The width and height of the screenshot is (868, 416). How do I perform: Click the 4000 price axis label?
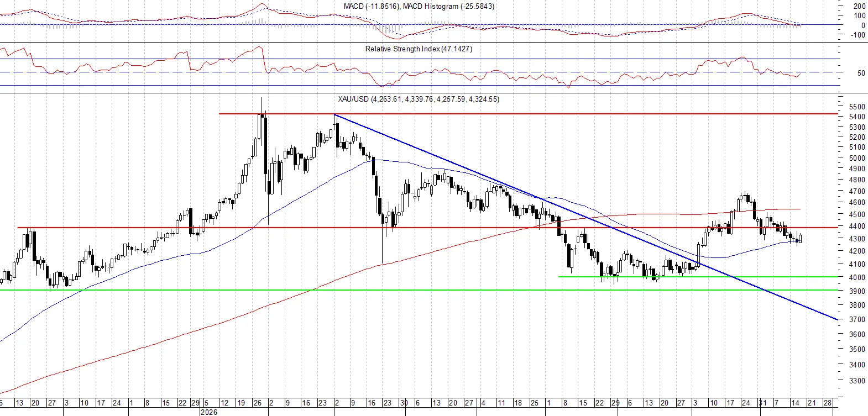(857, 278)
